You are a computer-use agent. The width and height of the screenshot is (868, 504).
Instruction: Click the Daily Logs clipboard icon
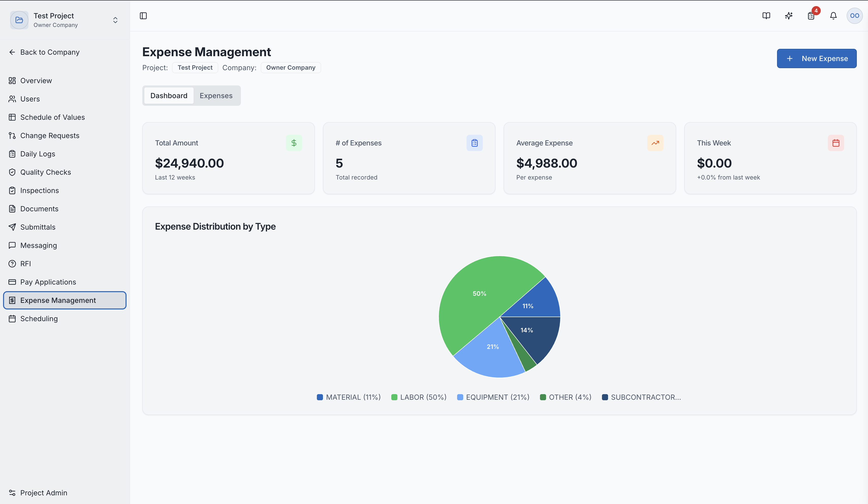(12, 154)
